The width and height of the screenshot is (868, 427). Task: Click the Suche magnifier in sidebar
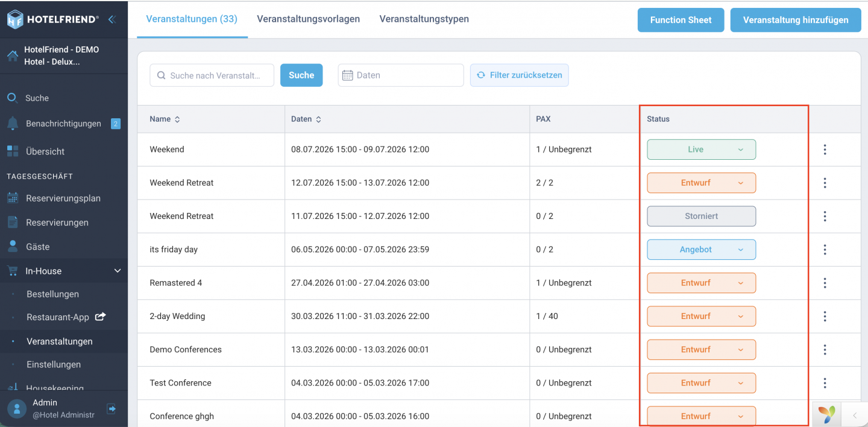pyautogui.click(x=13, y=98)
